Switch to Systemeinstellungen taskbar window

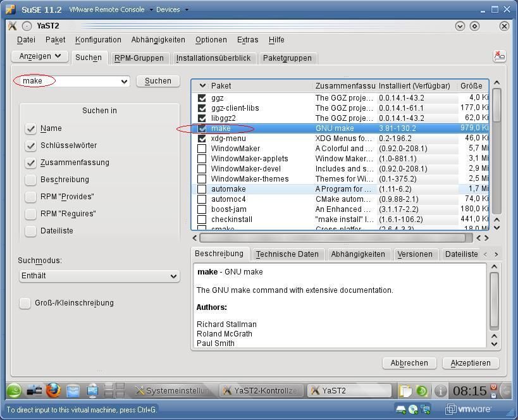(173, 391)
